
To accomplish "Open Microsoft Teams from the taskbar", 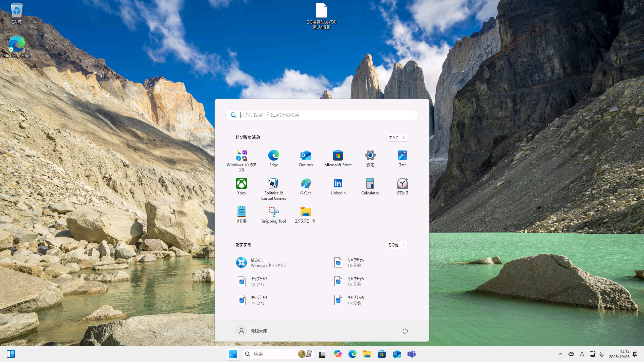I will pos(411,354).
